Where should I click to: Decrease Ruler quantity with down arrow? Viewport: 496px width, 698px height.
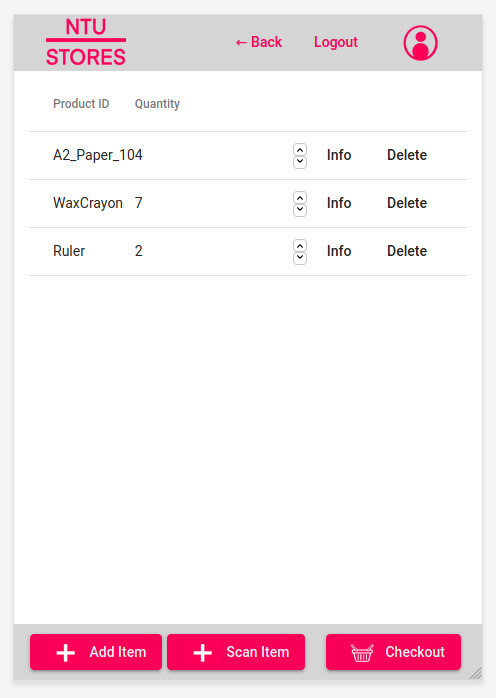pos(300,258)
